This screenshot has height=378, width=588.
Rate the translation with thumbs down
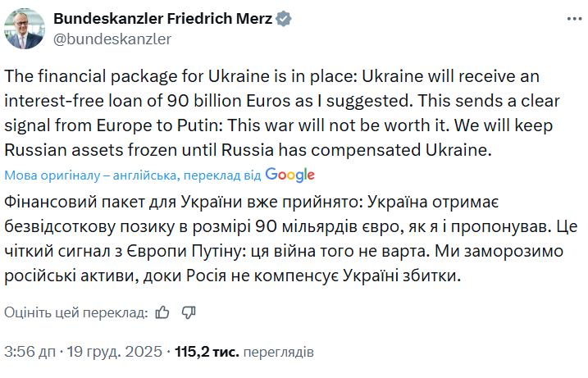[x=188, y=312]
